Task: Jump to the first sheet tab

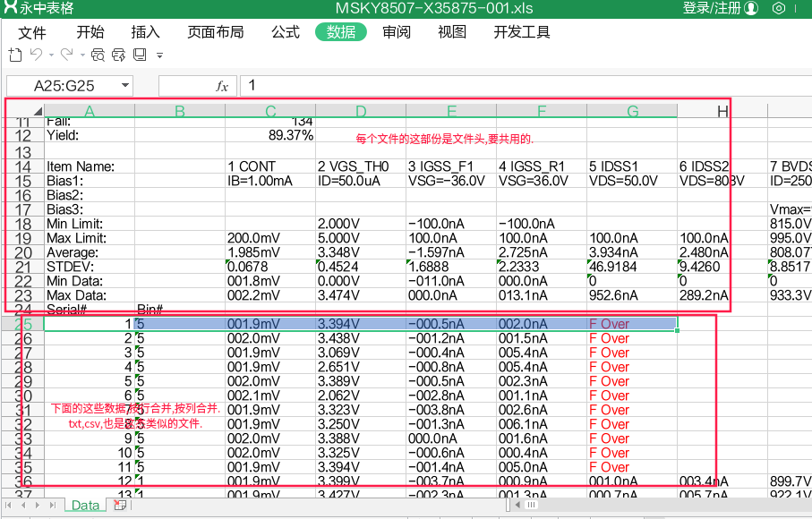Action: pyautogui.click(x=8, y=505)
